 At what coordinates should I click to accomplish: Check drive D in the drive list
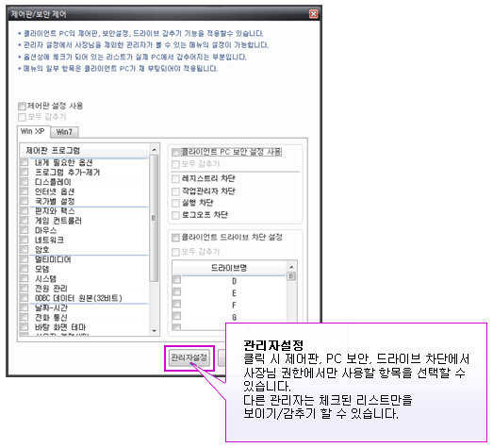[x=176, y=280]
